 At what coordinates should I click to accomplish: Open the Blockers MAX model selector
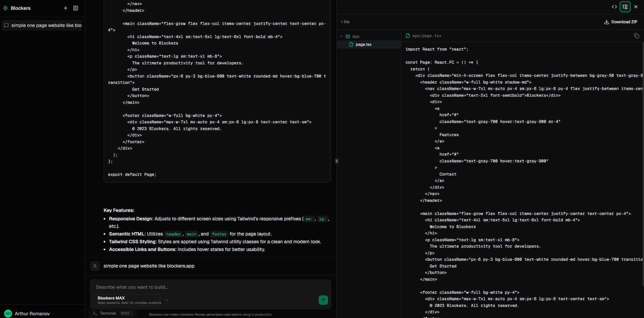click(x=129, y=300)
